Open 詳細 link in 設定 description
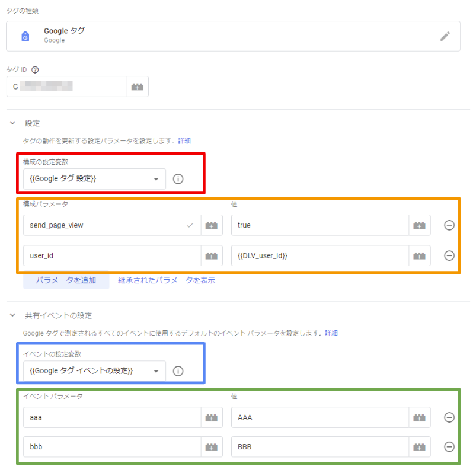Image resolution: width=473 pixels, height=476 pixels. point(184,141)
